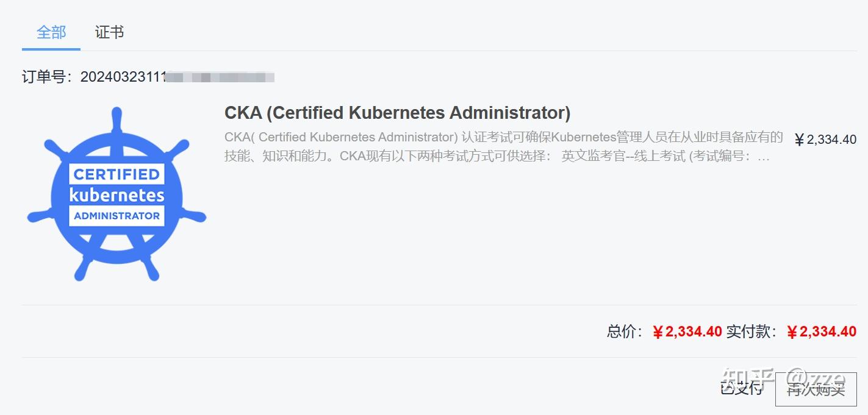Click the red amount right after 总价
This screenshot has width=868, height=415.
pyautogui.click(x=687, y=332)
